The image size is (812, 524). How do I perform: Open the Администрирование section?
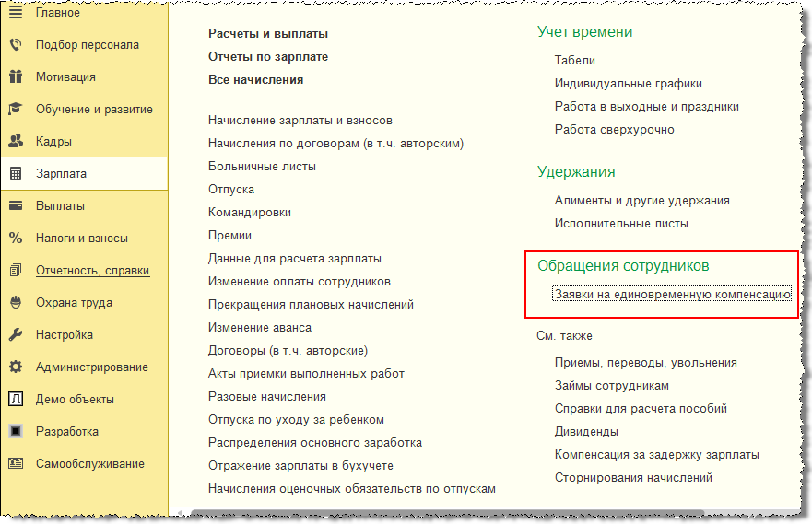coord(91,367)
